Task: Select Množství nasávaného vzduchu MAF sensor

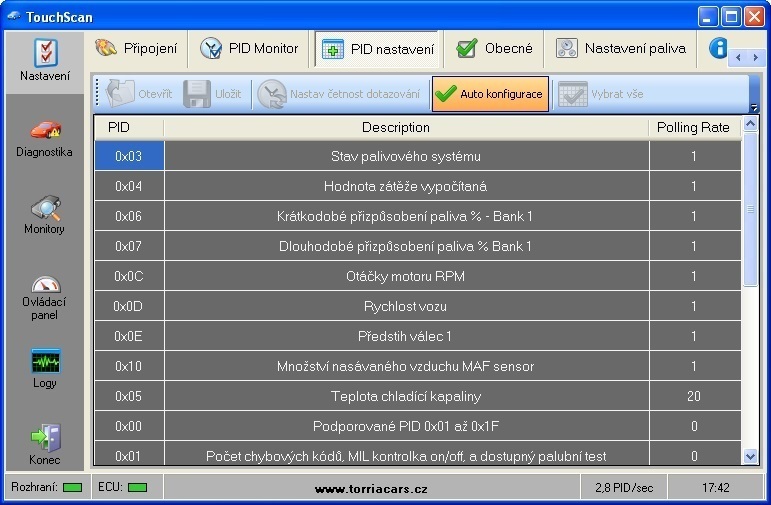Action: coord(407,366)
